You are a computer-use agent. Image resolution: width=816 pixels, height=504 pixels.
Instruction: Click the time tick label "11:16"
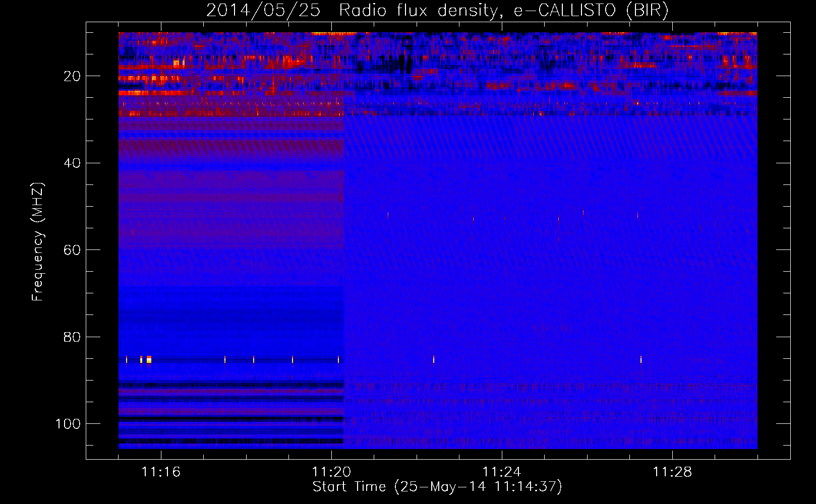pos(161,472)
